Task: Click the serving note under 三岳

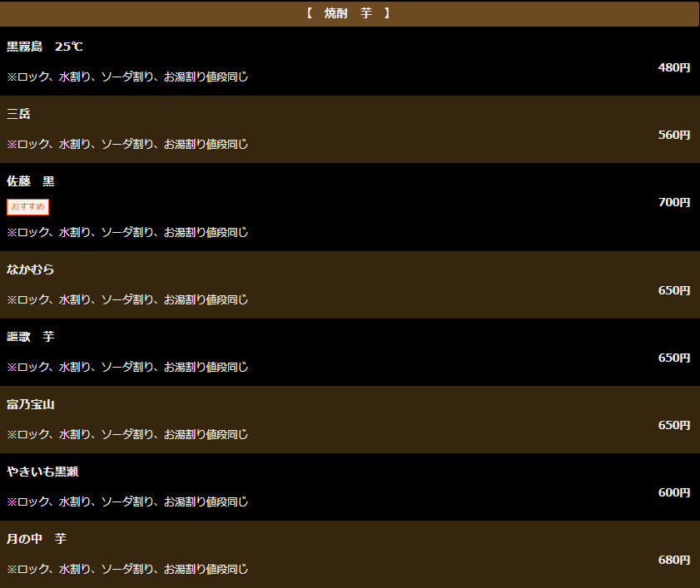Action: [x=127, y=144]
